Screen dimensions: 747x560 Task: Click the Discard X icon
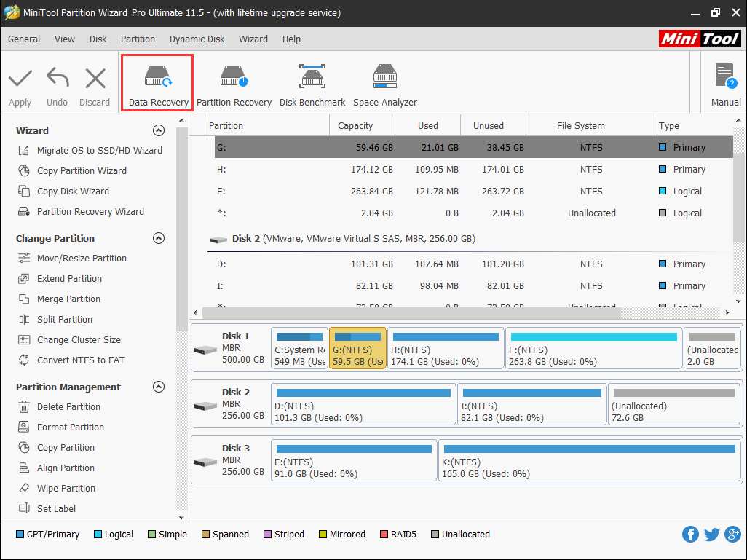[x=95, y=78]
